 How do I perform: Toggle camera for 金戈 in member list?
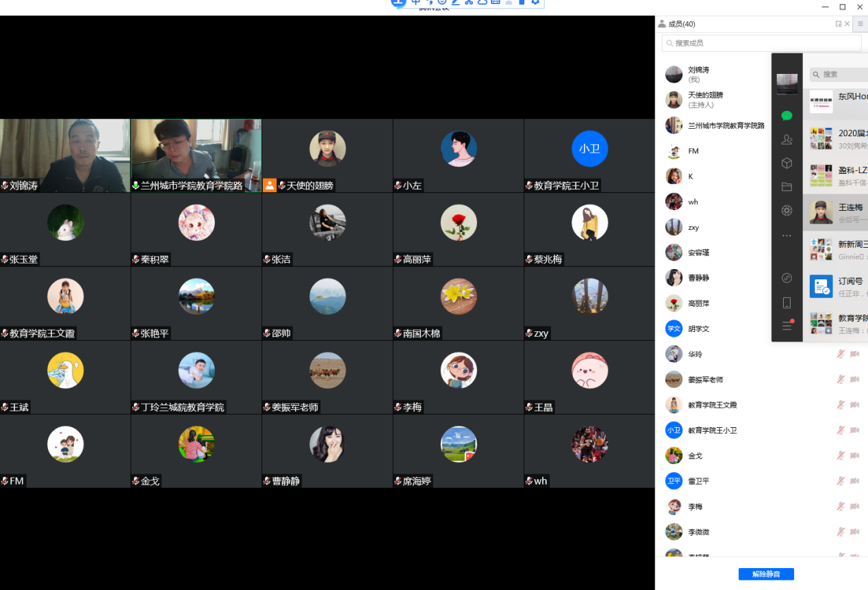point(854,455)
